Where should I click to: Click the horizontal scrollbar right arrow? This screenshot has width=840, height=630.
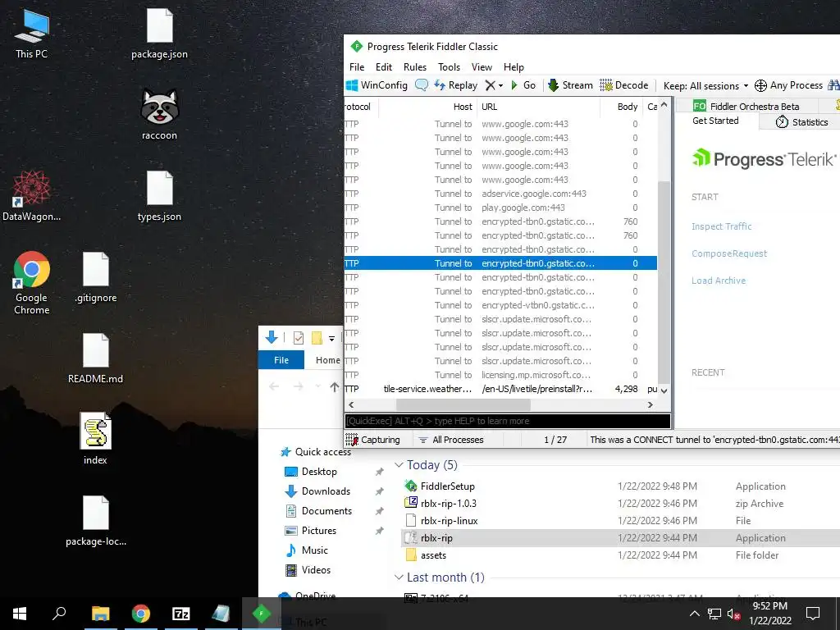point(651,405)
